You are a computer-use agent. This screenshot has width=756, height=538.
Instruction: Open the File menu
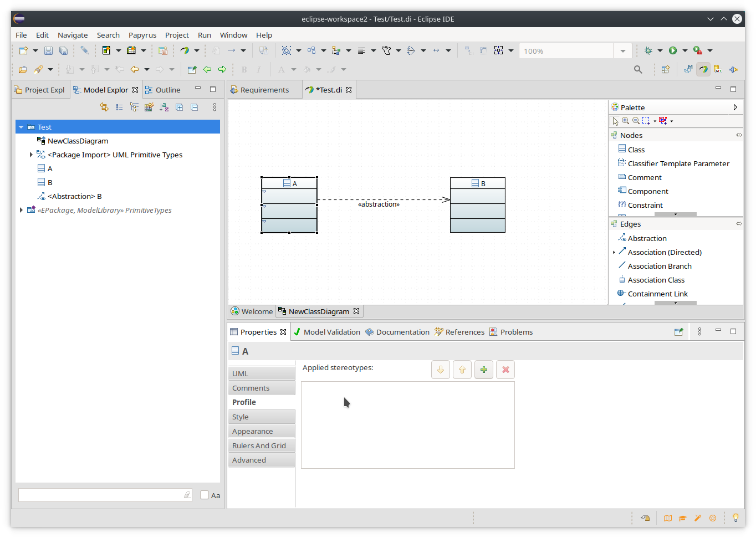[21, 35]
